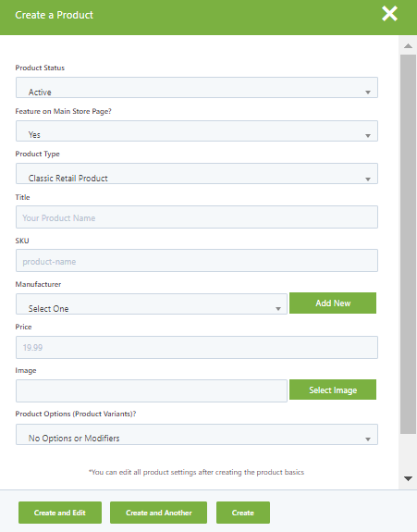417x532 pixels.
Task: Click the Create button
Action: (x=243, y=513)
